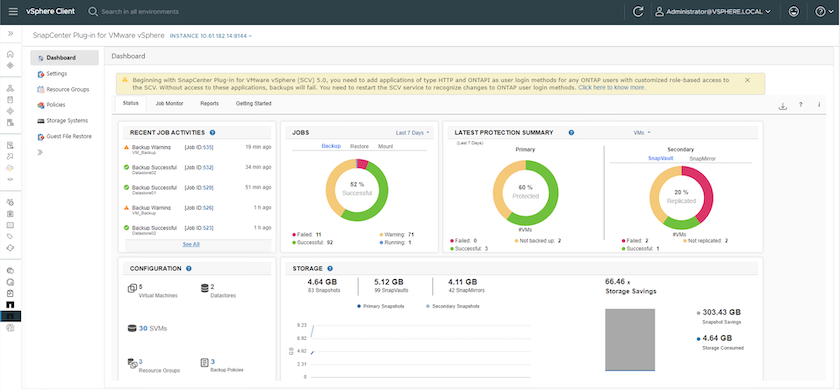This screenshot has width=840, height=390.
Task: Open the Last 7 Days dropdown in Jobs
Action: point(412,132)
